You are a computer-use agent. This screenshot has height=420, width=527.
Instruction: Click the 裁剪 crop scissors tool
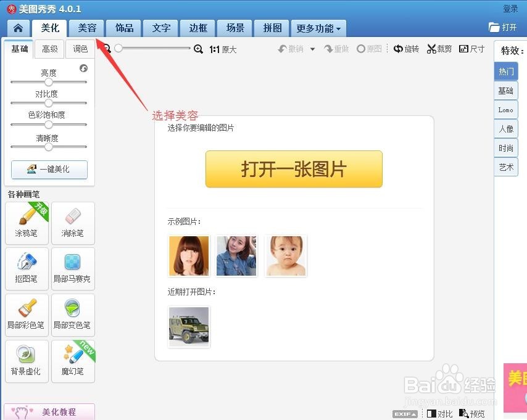pyautogui.click(x=439, y=49)
